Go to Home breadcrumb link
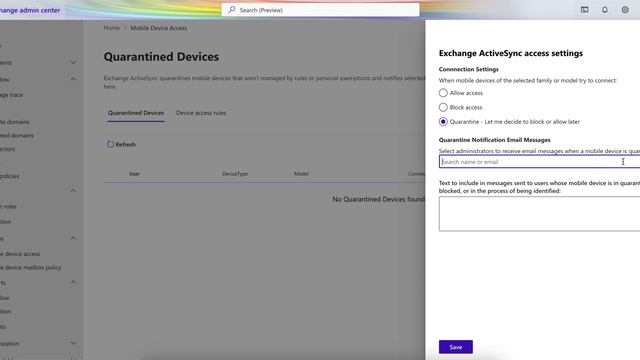Image resolution: width=640 pixels, height=360 pixels. [x=111, y=28]
